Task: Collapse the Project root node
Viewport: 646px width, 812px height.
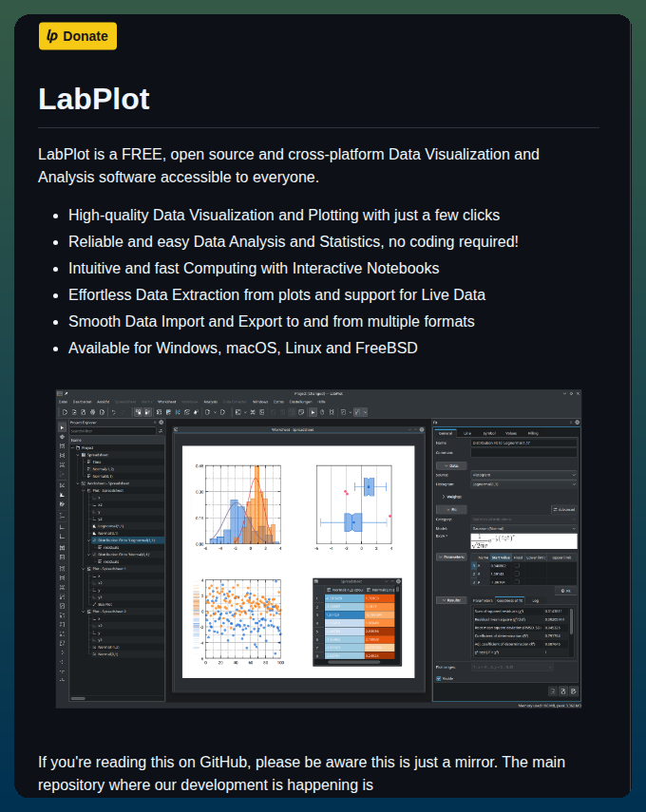Action: (72, 448)
